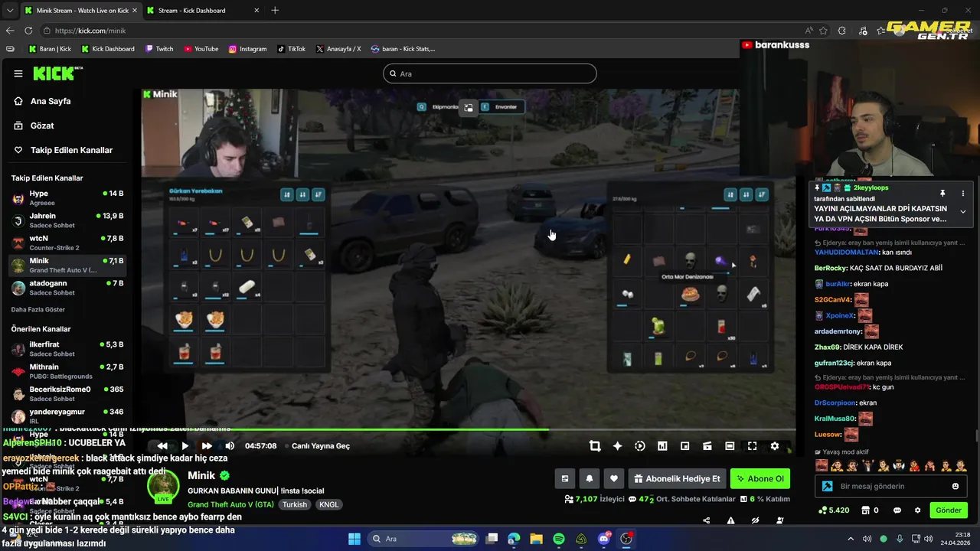Open Twitch bookmark
The image size is (980, 551).
click(x=159, y=49)
